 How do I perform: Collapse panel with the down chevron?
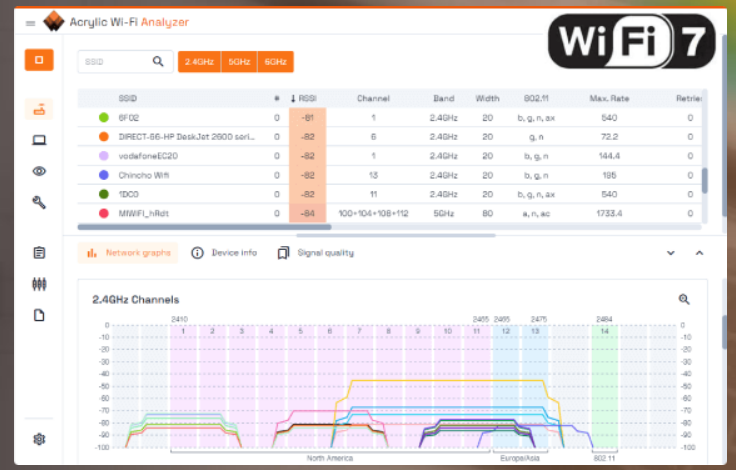point(671,253)
